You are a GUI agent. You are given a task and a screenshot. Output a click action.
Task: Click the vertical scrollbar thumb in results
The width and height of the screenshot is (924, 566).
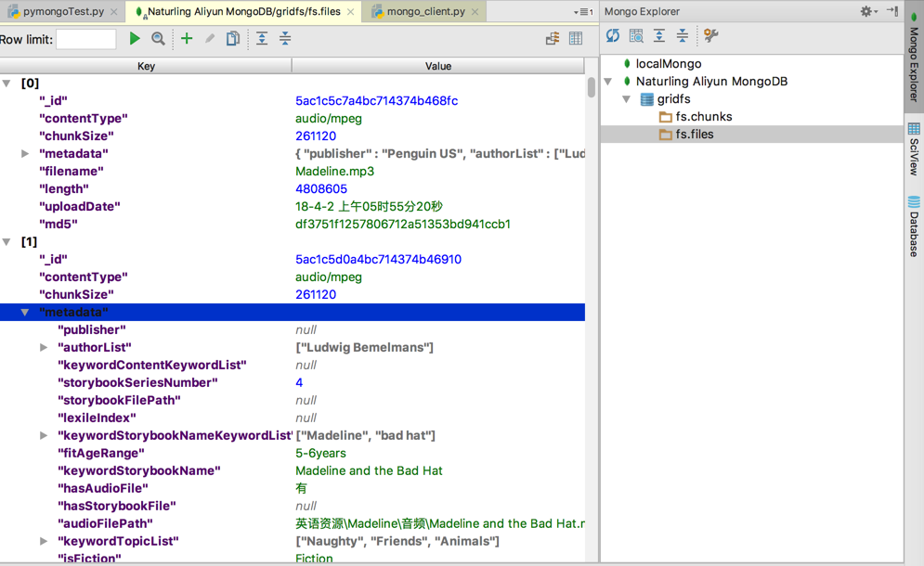[x=591, y=87]
